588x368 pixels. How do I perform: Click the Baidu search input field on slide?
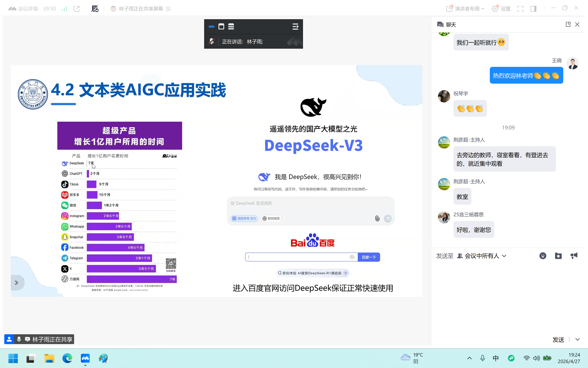302,257
